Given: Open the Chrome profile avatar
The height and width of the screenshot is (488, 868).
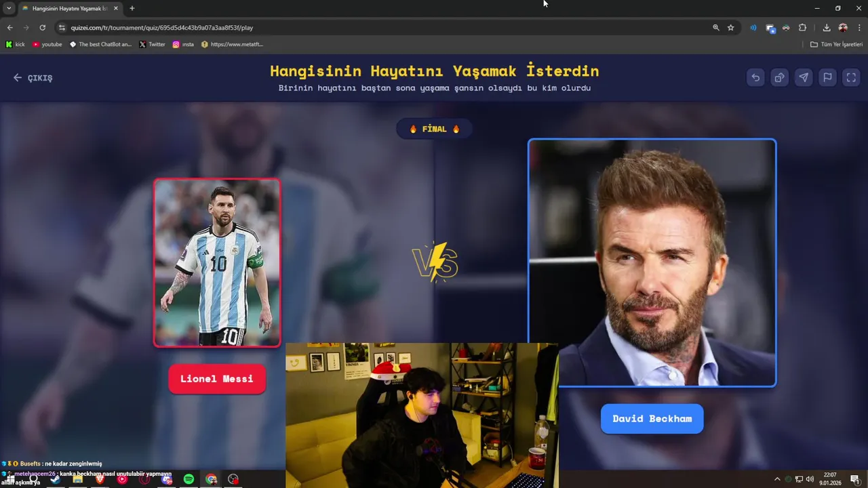Looking at the screenshot, I should point(843,28).
